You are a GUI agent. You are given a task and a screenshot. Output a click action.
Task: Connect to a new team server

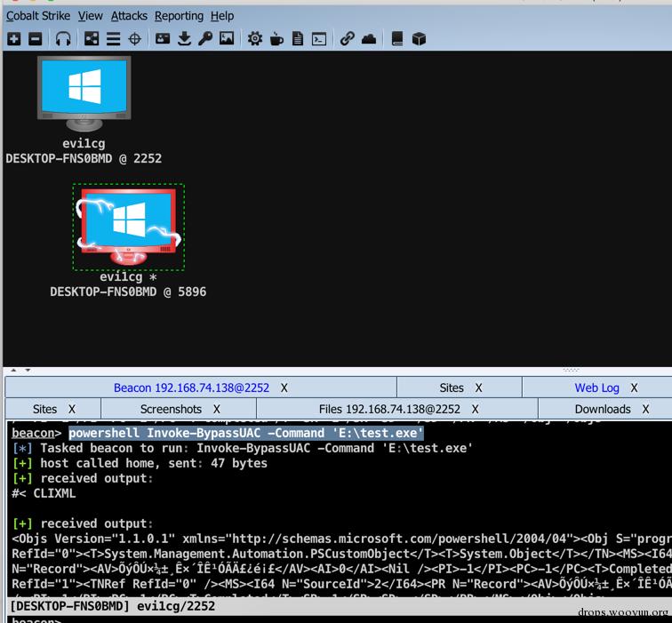13,39
